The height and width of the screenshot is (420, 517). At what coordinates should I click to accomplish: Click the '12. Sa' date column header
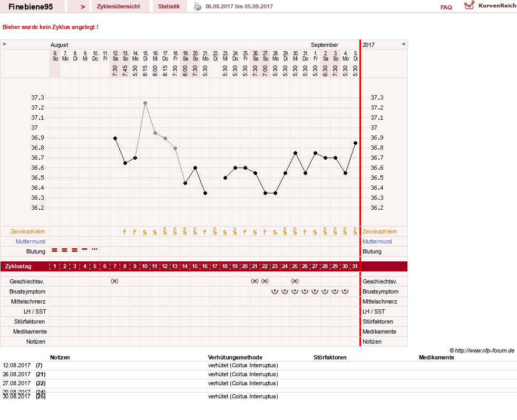pos(115,56)
